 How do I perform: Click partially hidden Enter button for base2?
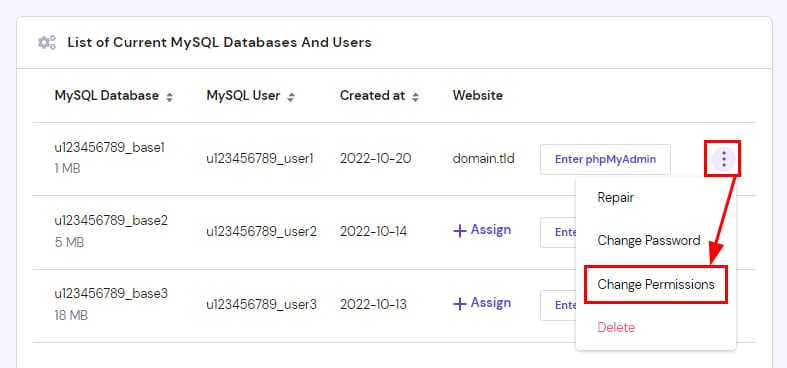558,232
